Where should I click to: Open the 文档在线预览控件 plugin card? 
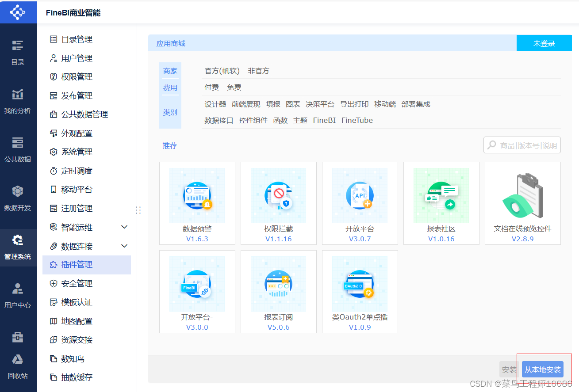point(523,203)
